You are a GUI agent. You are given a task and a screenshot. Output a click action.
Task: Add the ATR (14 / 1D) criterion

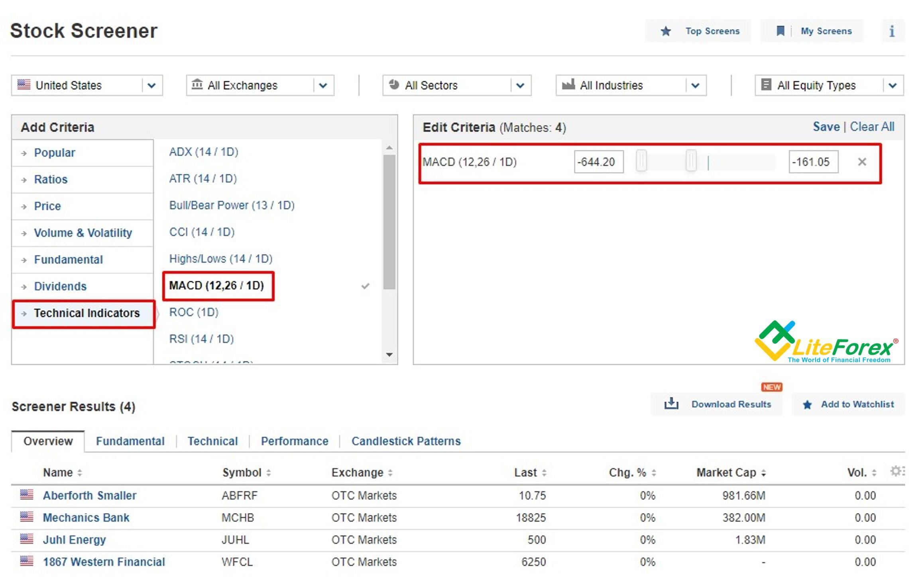point(203,178)
